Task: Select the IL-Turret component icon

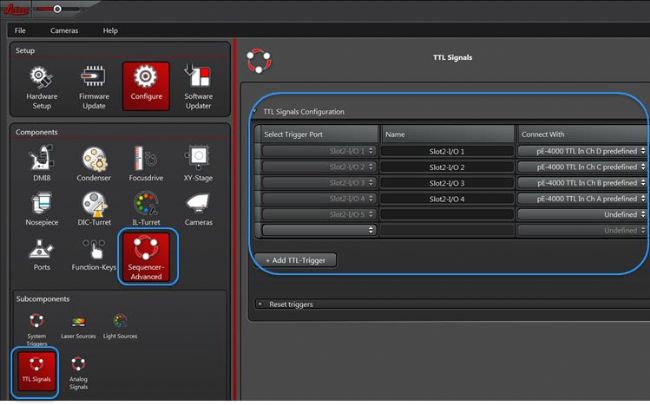Action: (146, 208)
